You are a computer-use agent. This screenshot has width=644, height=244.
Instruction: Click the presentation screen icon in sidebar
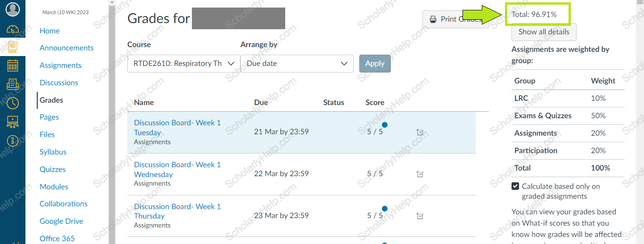point(13,122)
